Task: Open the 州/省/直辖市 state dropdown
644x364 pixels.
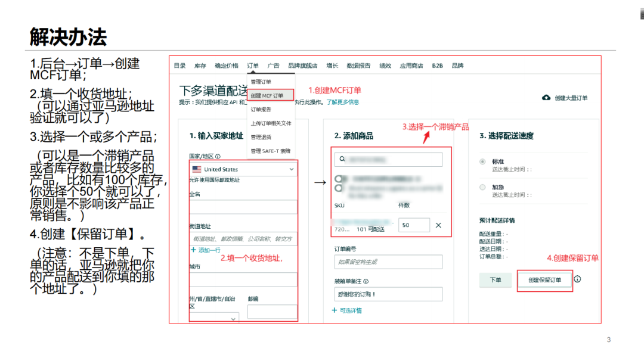Action: click(214, 318)
